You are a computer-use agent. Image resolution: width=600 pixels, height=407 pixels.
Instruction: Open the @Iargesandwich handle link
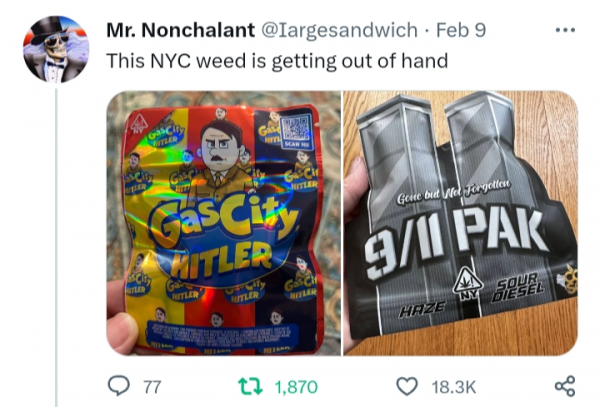click(x=339, y=30)
